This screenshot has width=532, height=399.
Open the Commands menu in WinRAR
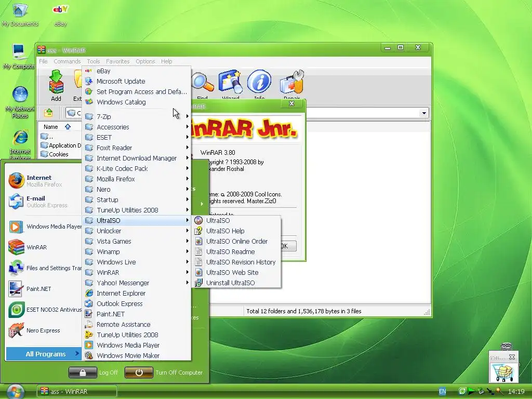pos(67,61)
